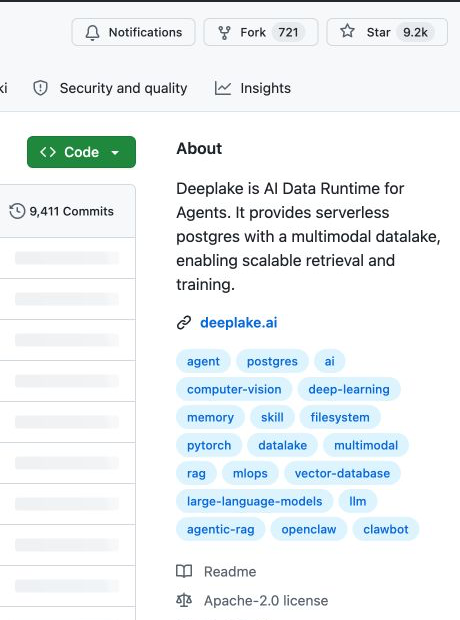This screenshot has height=620, width=460.
Task: View the 721 fork count
Action: pyautogui.click(x=288, y=32)
